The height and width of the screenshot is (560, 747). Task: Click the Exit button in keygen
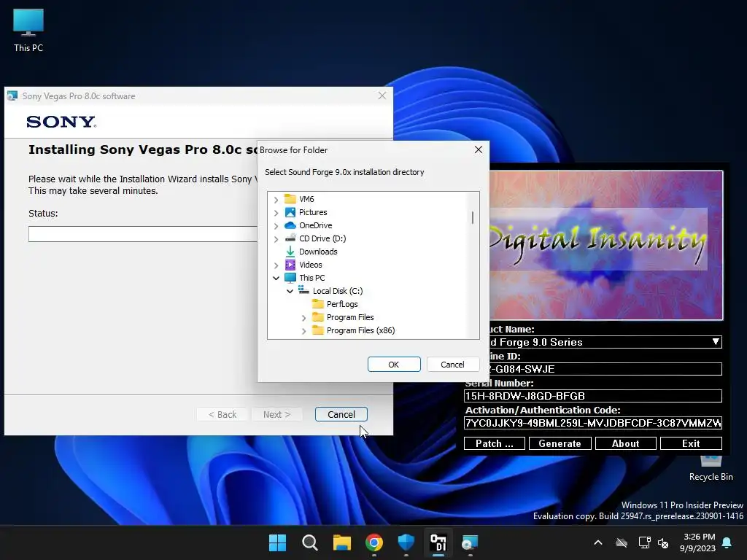point(691,443)
